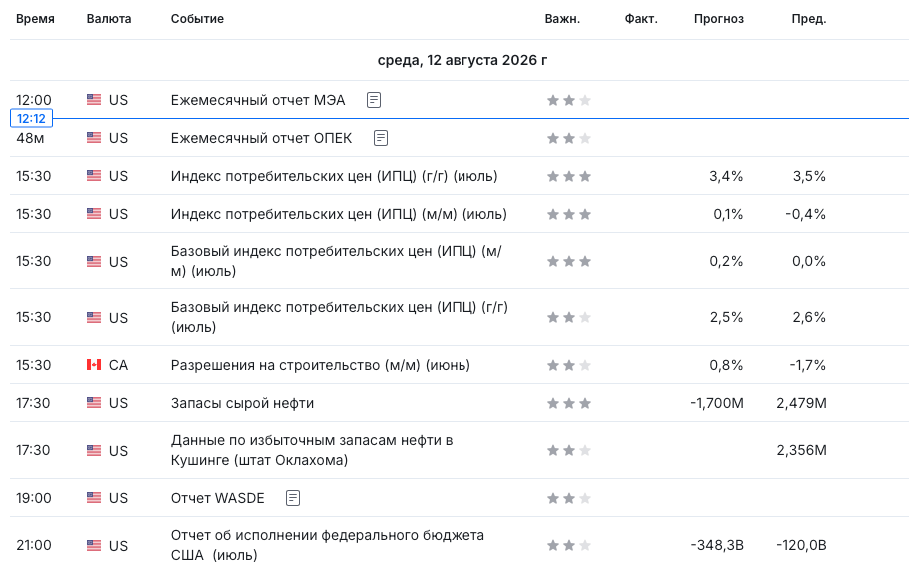Open Базовый индекс потребительских цен (г/г) event
The width and height of the screenshot is (924, 572).
340,317
